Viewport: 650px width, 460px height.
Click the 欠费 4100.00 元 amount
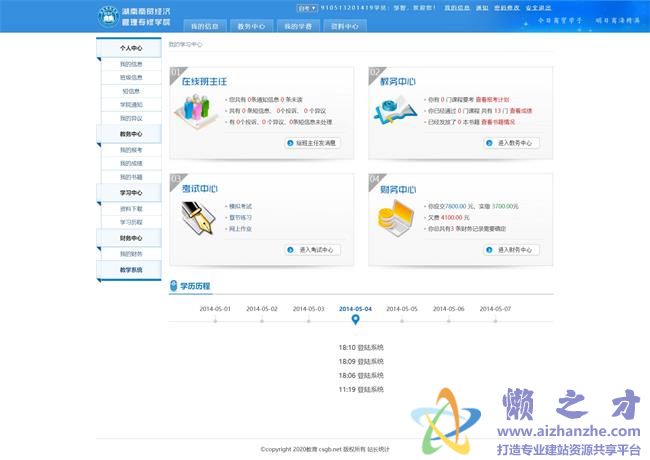pos(449,218)
